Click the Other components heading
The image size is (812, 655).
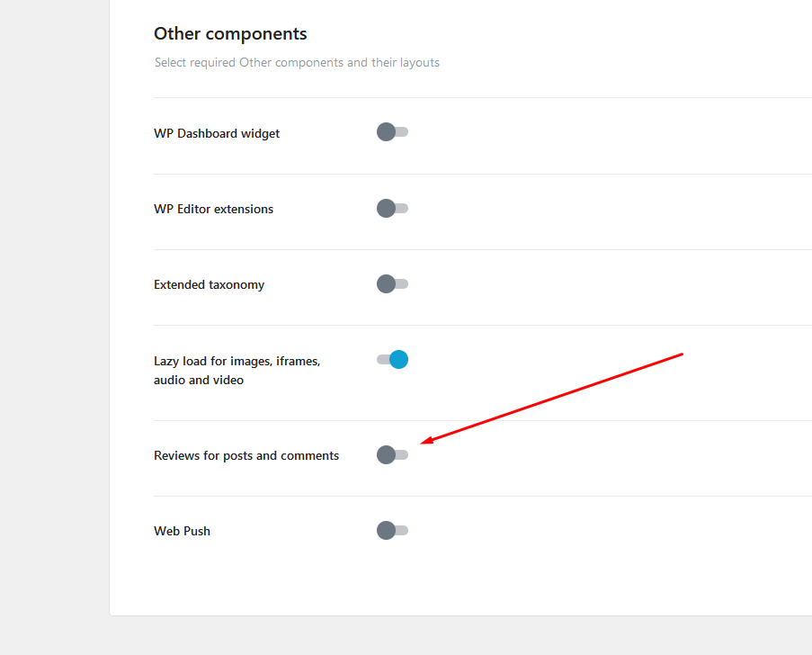[230, 33]
